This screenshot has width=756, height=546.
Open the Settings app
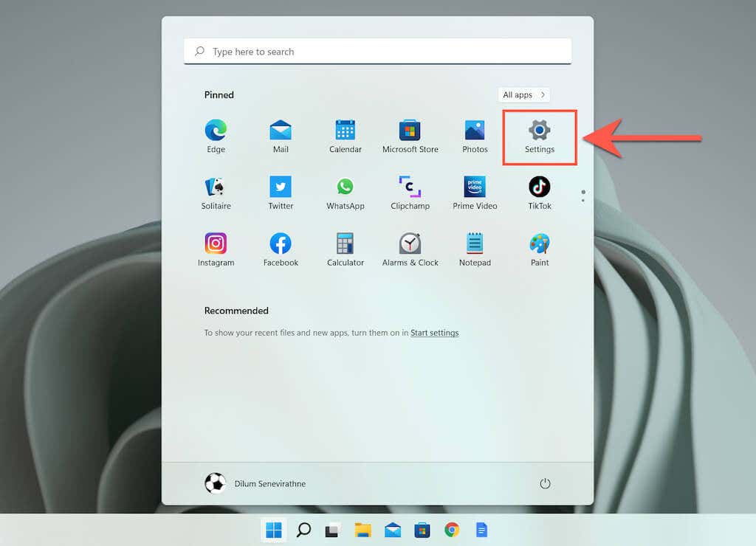click(x=539, y=136)
